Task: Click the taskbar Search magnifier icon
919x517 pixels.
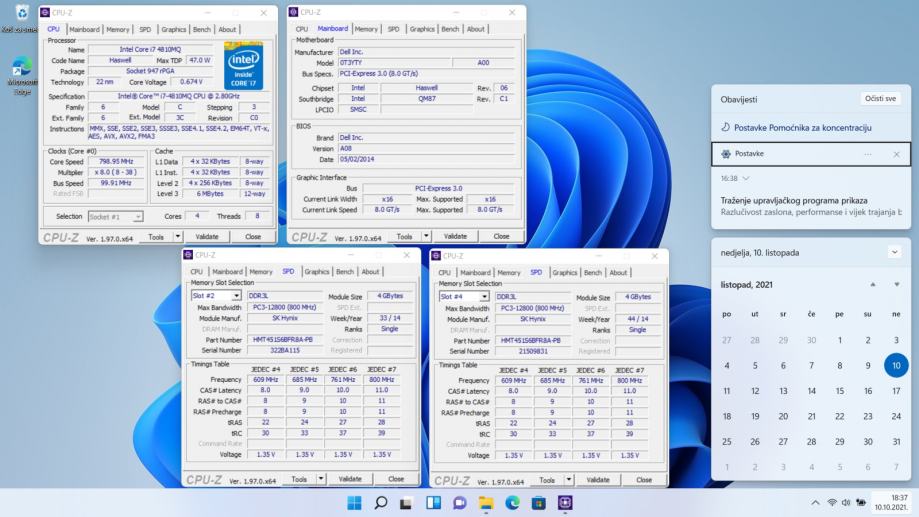Action: click(381, 502)
